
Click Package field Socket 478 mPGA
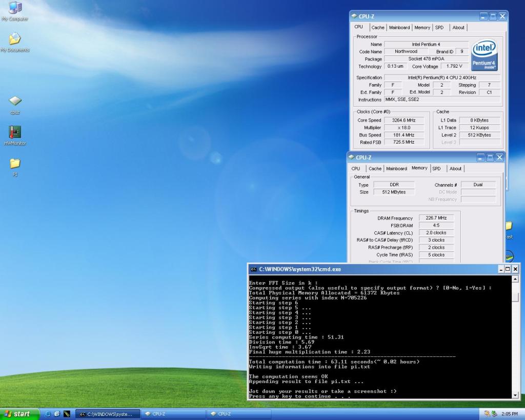click(426, 59)
